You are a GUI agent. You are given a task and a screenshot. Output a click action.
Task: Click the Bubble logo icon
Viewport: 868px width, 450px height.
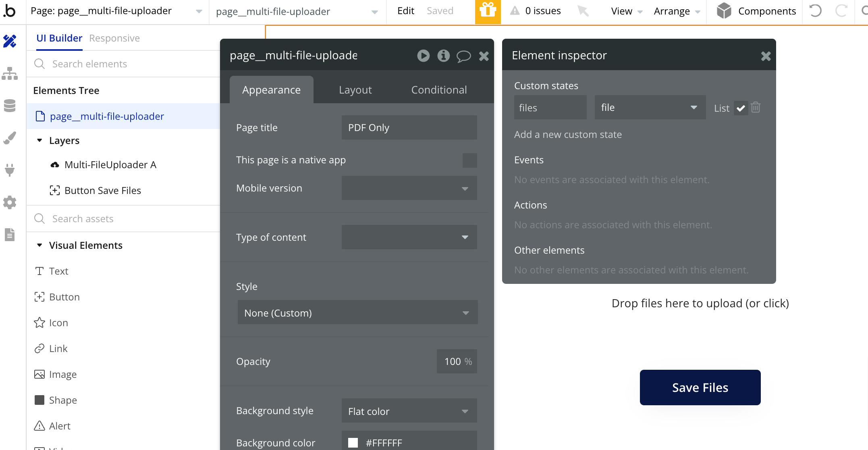click(10, 11)
